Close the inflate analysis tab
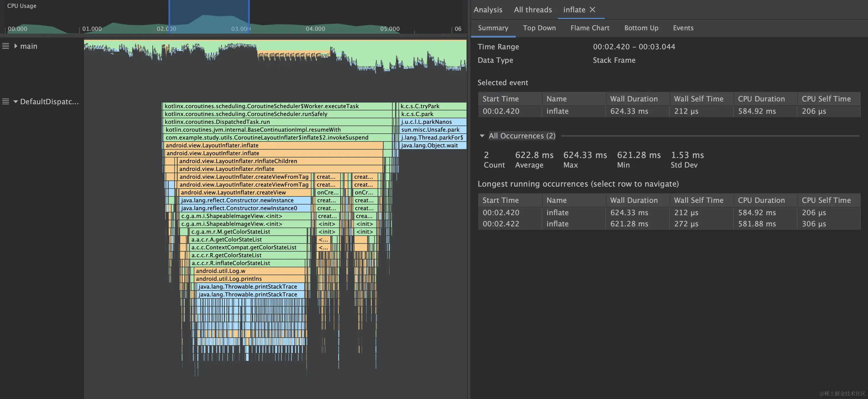The image size is (868, 399). (x=592, y=10)
